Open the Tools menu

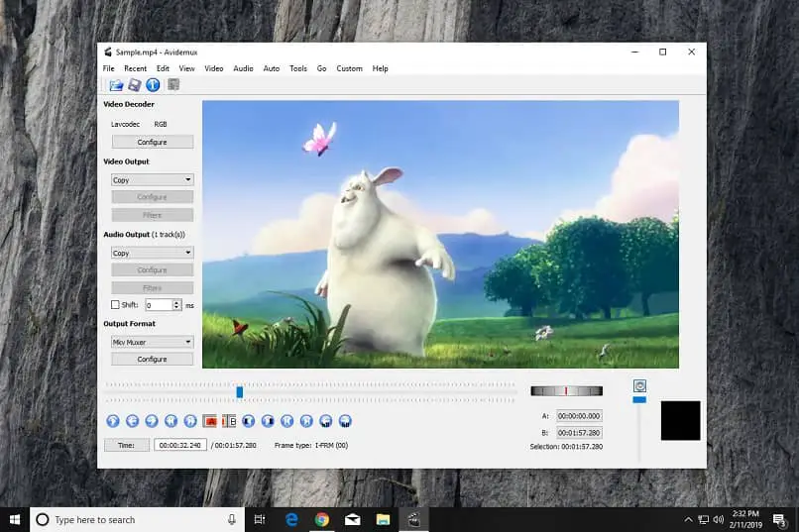(297, 68)
